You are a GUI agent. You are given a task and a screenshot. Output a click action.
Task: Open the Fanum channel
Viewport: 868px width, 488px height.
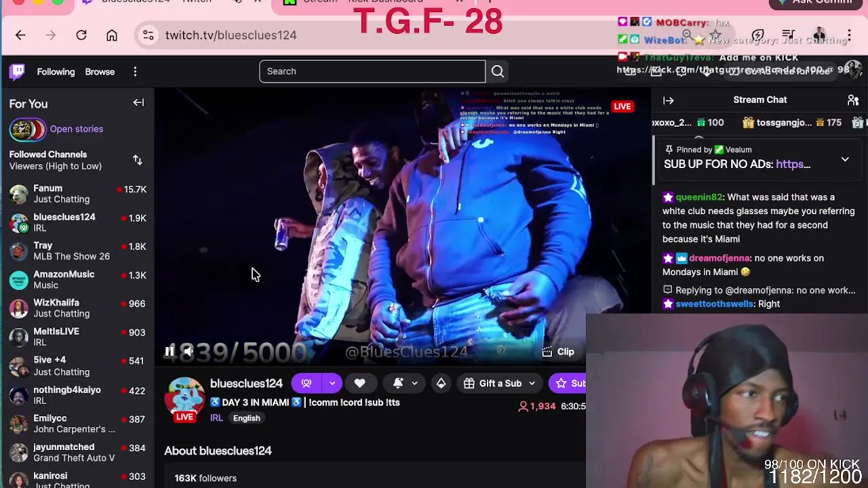click(77, 194)
